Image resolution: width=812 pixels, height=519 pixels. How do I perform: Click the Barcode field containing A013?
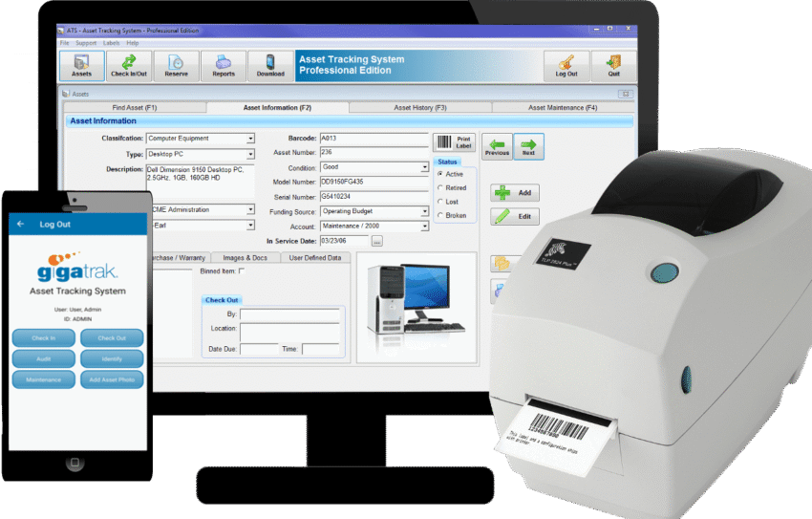point(374,139)
